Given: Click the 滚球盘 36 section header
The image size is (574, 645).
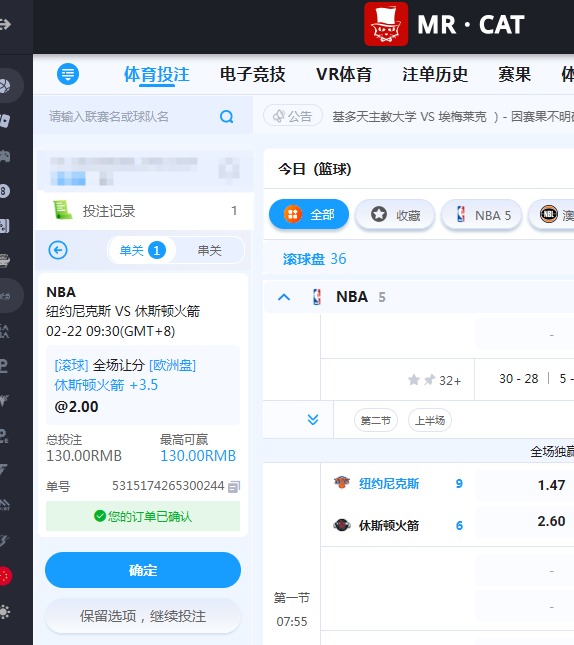Looking at the screenshot, I should coord(314,259).
